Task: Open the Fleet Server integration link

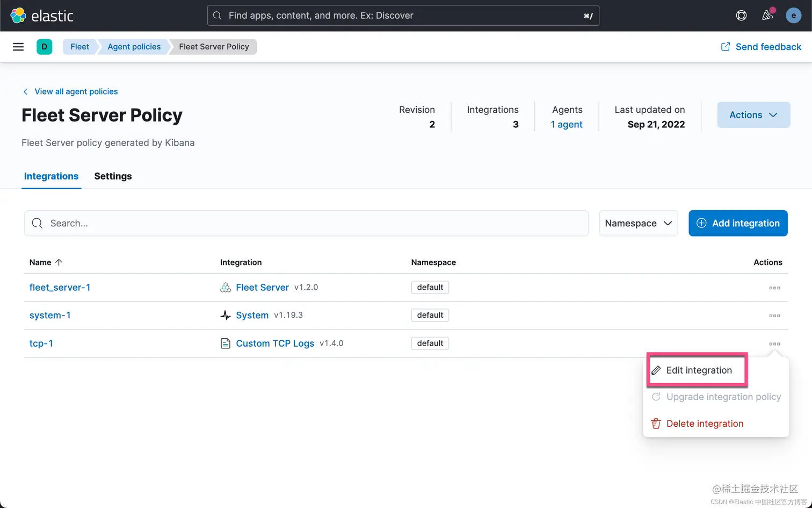Action: [x=262, y=288]
